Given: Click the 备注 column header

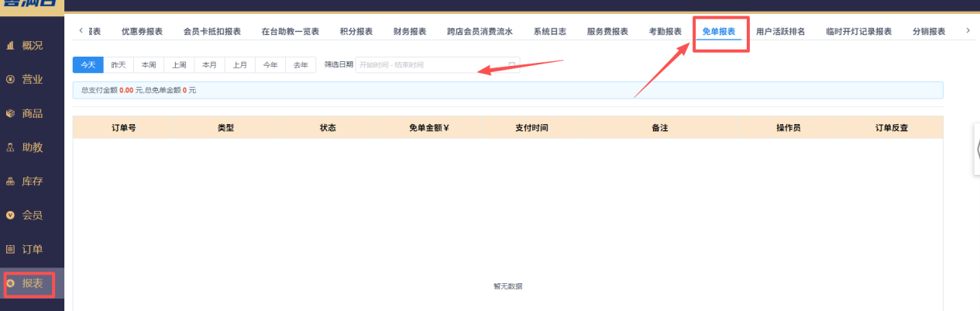Looking at the screenshot, I should point(660,127).
